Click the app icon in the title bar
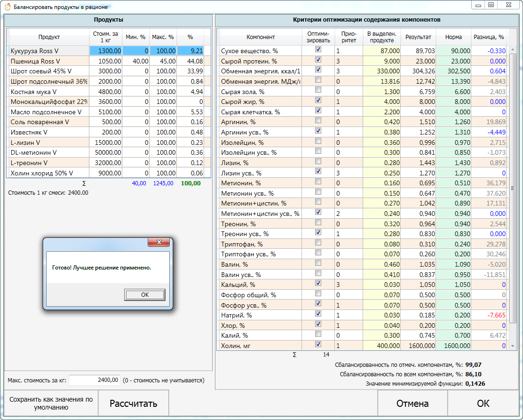The height and width of the screenshot is (420, 523). click(8, 7)
